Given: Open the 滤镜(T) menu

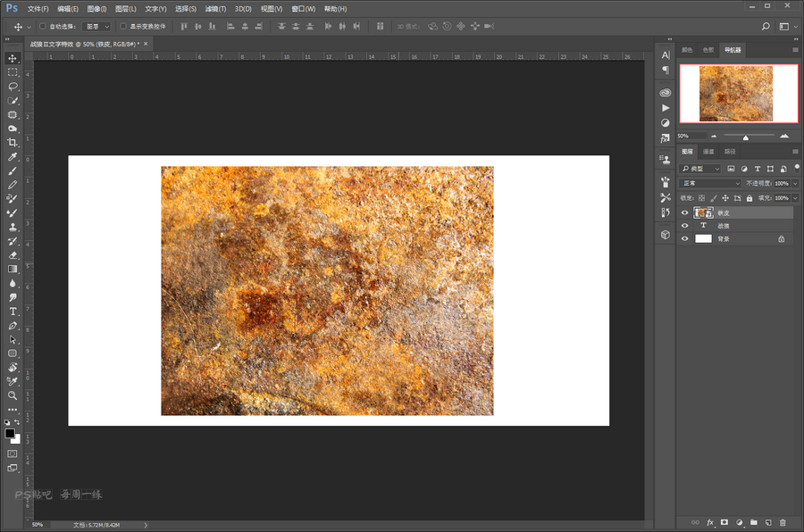Looking at the screenshot, I should coord(214,8).
